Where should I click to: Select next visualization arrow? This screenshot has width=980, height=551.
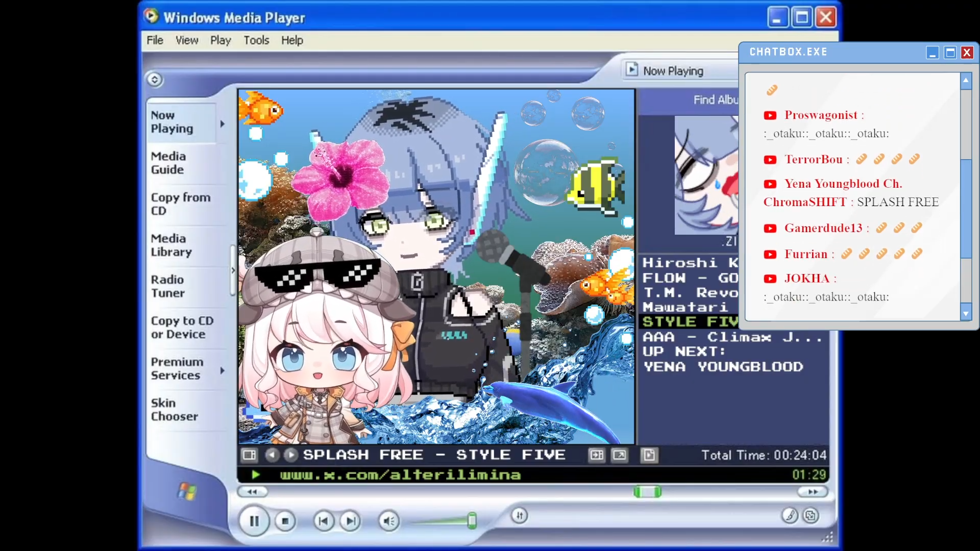(x=290, y=455)
